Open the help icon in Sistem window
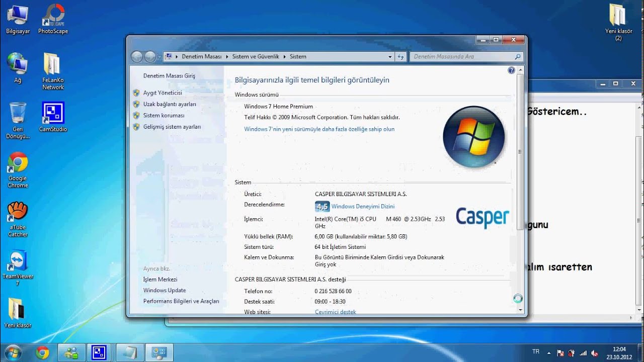This screenshot has height=362, width=644. [x=512, y=70]
